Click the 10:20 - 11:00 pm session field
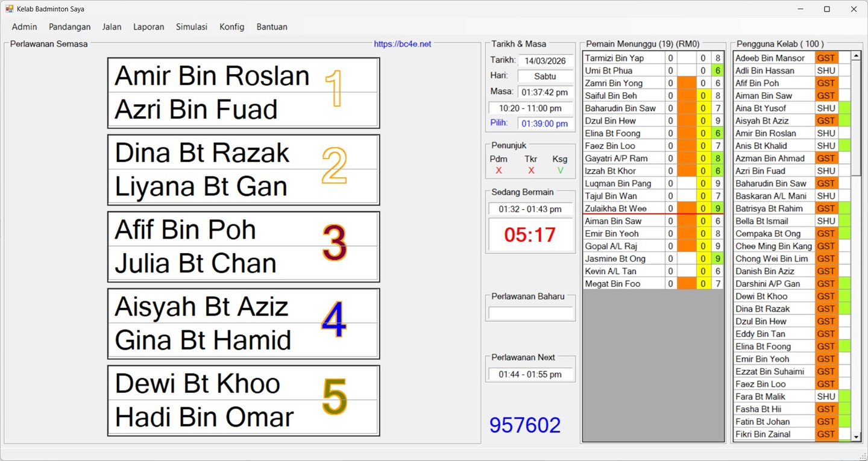Image resolution: width=868 pixels, height=461 pixels. (x=530, y=108)
